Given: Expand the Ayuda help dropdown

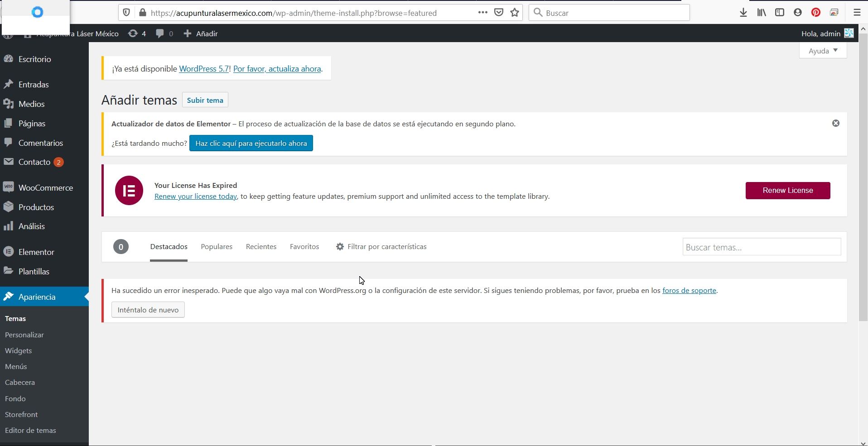Looking at the screenshot, I should coord(823,51).
